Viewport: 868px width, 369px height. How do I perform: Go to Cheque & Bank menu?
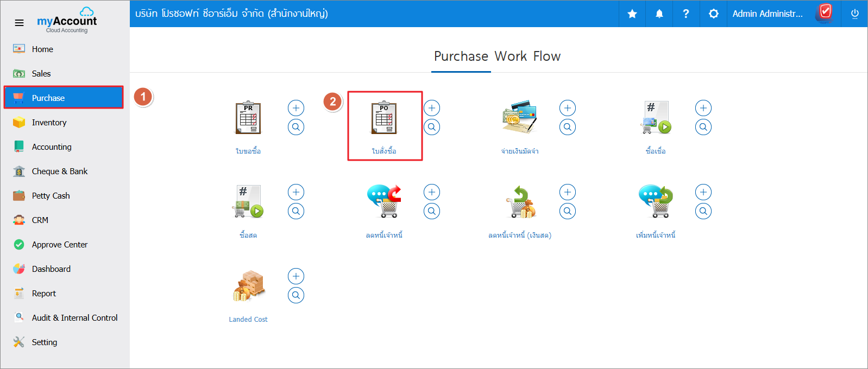pyautogui.click(x=59, y=171)
